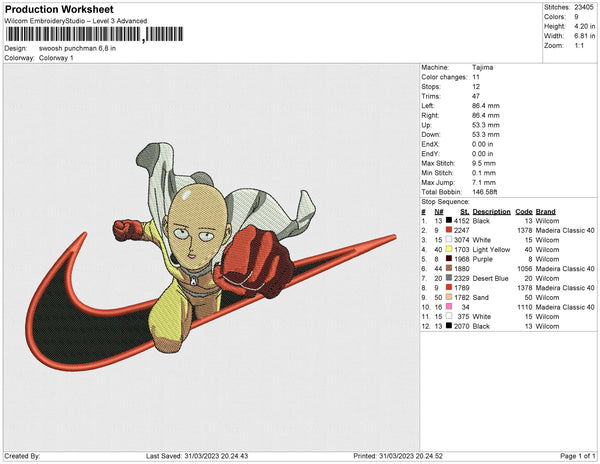
Task: Pick the Desert Blue 2329 swatch
Action: (449, 278)
